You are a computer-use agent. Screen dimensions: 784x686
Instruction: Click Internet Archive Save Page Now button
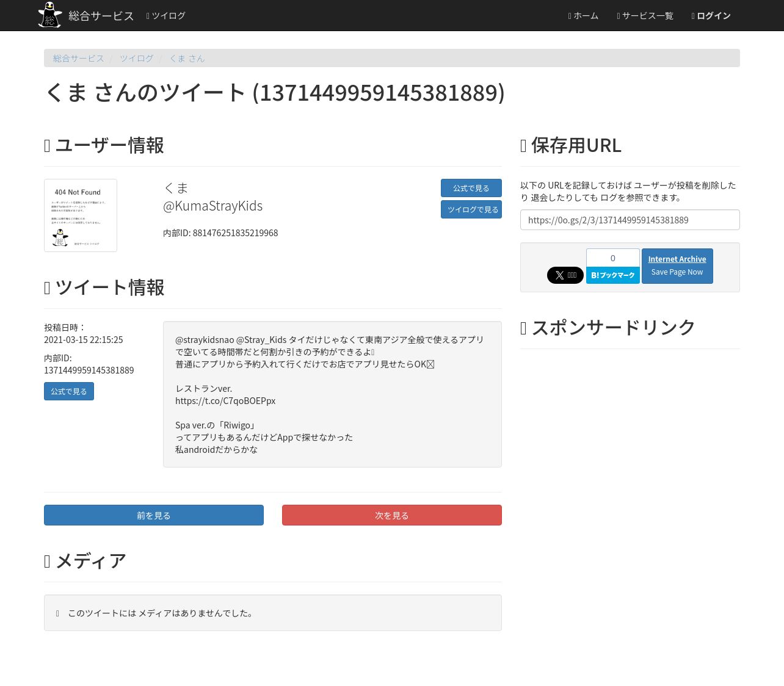coord(677,266)
